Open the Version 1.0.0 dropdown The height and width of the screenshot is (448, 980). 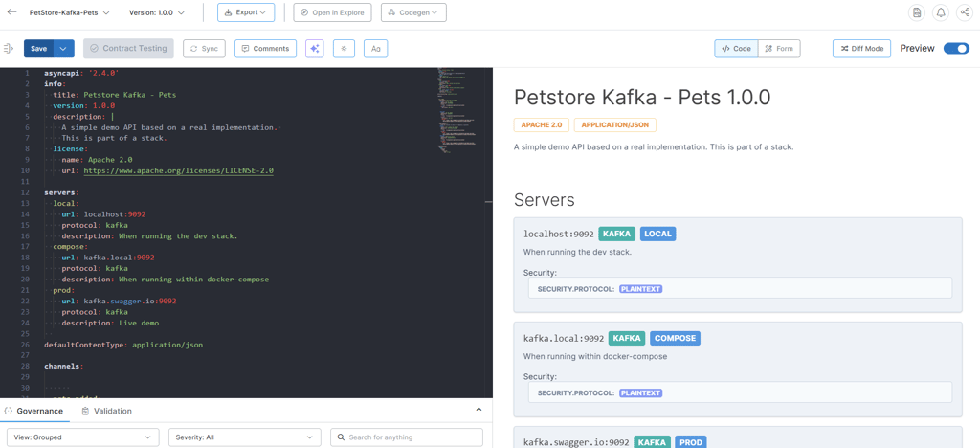point(157,12)
